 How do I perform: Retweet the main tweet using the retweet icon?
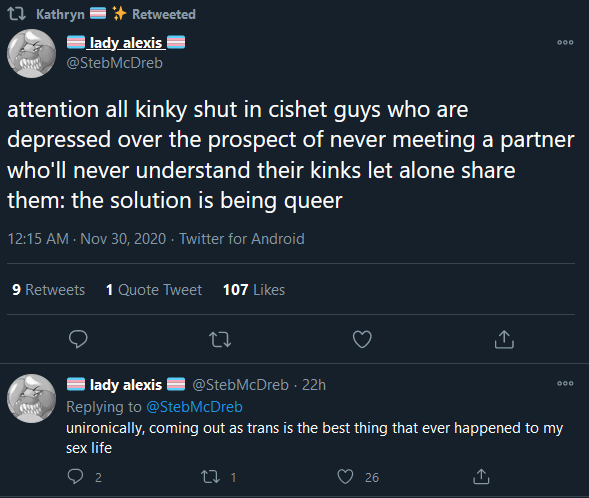pos(220,339)
